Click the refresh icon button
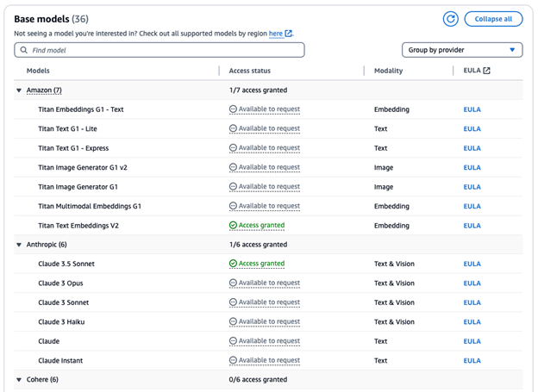 (x=450, y=19)
